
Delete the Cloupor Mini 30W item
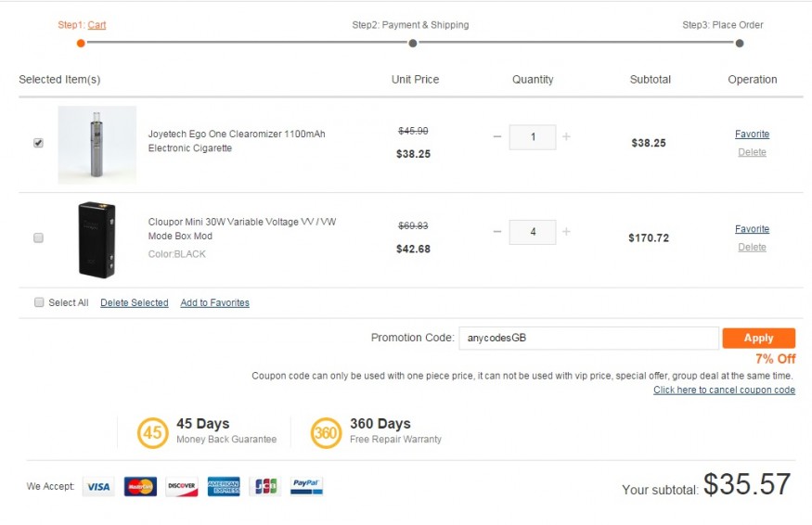752,247
